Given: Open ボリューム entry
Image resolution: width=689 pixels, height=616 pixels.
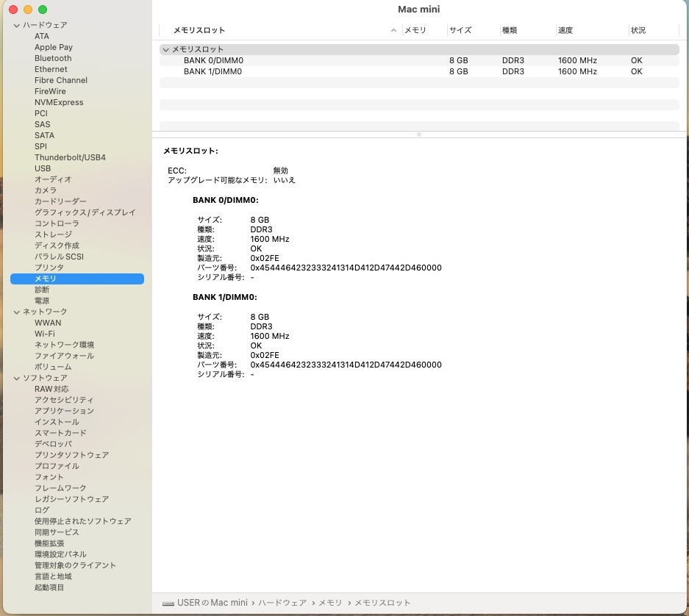Looking at the screenshot, I should click(53, 366).
